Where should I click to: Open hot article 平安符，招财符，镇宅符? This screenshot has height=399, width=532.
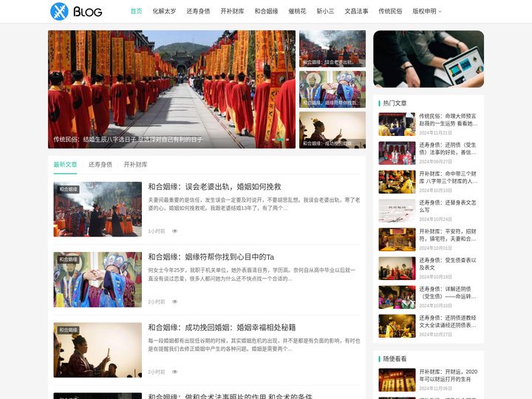click(449, 235)
